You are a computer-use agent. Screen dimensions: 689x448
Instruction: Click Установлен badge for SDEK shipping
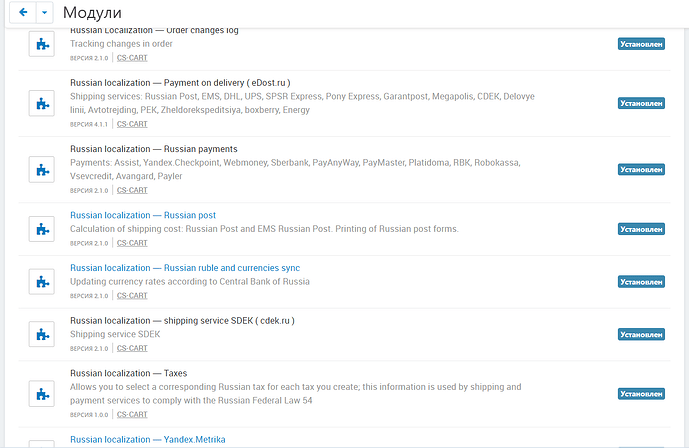click(x=641, y=335)
